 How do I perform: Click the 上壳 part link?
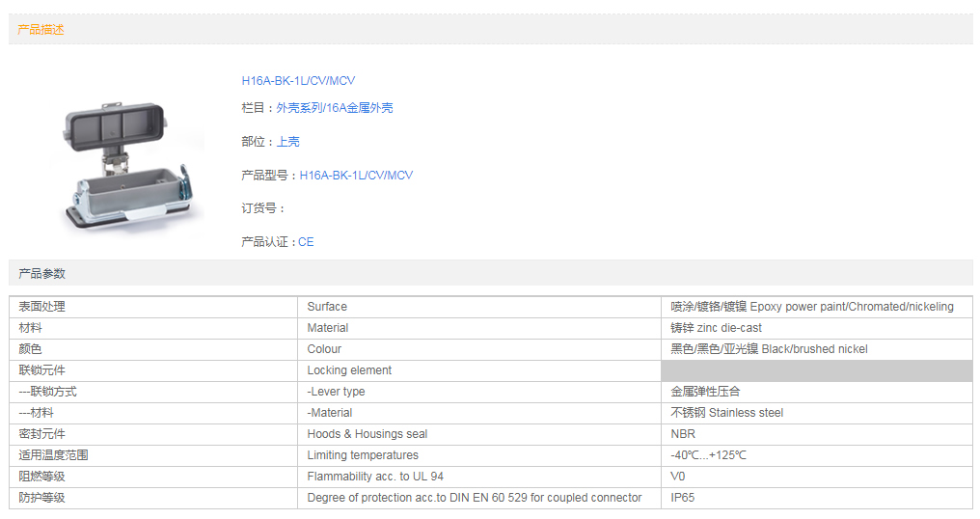[x=287, y=142]
